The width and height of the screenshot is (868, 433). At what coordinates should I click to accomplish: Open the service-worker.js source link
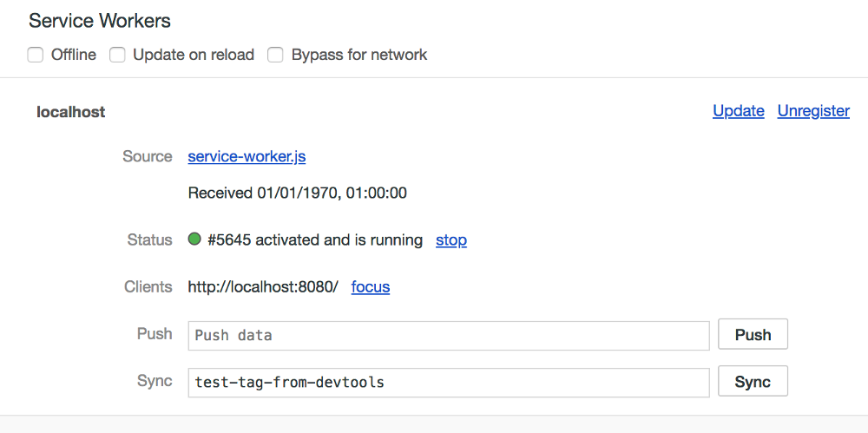247,157
